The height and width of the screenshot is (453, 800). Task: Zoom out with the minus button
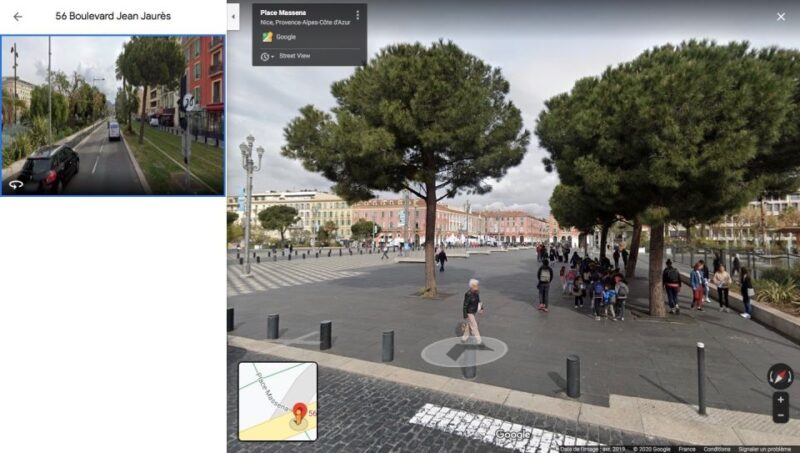(x=780, y=414)
